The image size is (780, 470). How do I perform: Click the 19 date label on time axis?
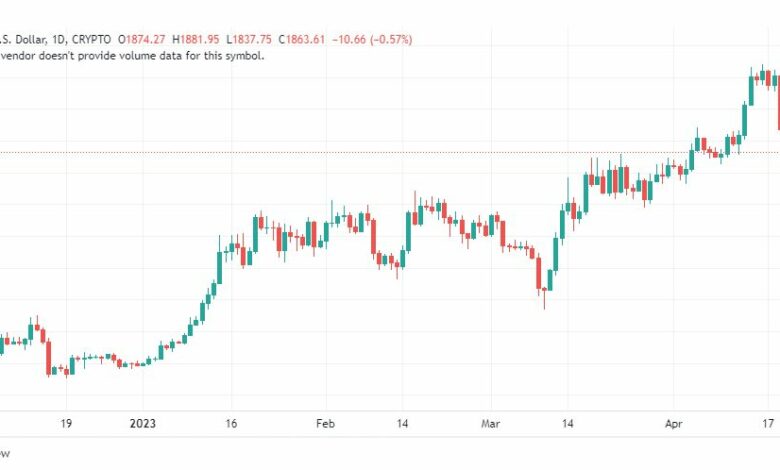coord(66,424)
